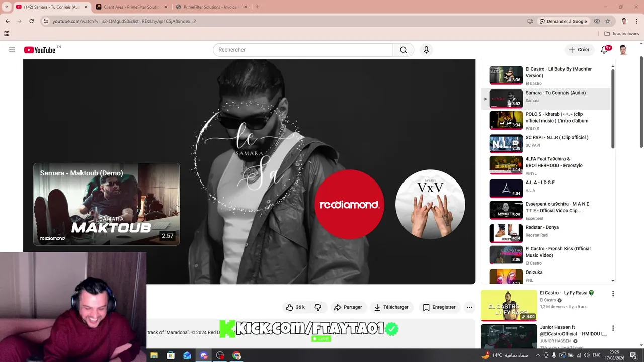The height and width of the screenshot is (362, 644).
Task: Play Esserpent x ta9chira MANETTE item
Action: point(546,211)
